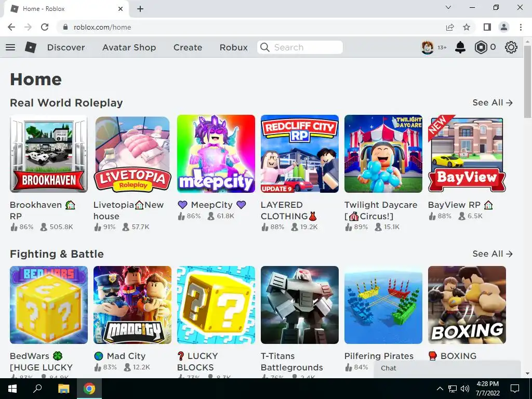Open the volume control in tray
The height and width of the screenshot is (399, 532).
465,389
